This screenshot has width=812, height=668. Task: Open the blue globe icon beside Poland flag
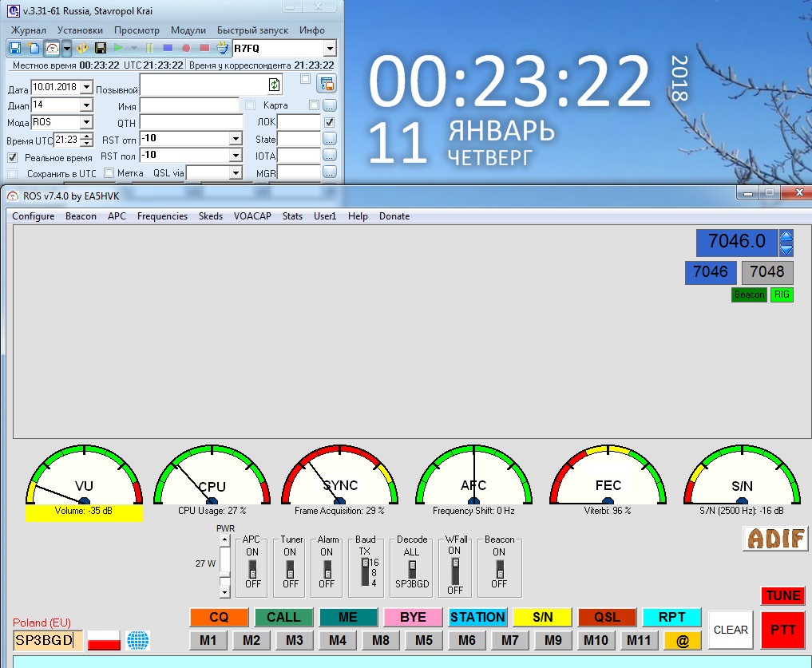pyautogui.click(x=138, y=640)
